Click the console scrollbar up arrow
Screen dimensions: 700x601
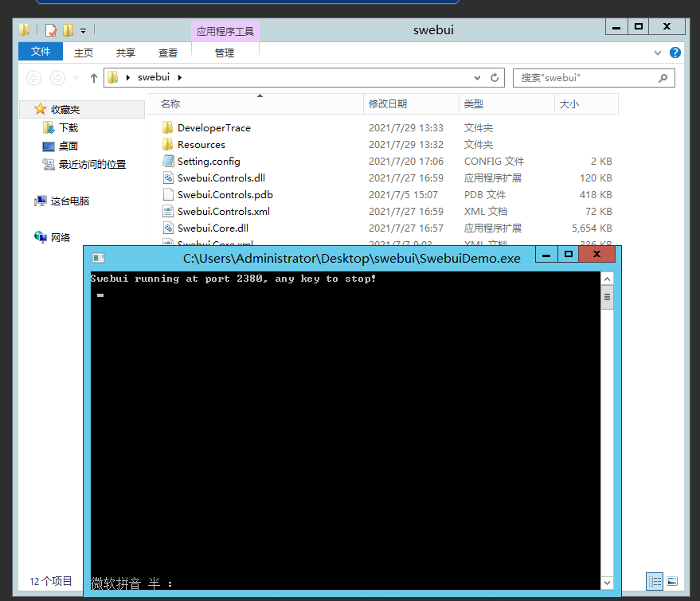(x=607, y=279)
